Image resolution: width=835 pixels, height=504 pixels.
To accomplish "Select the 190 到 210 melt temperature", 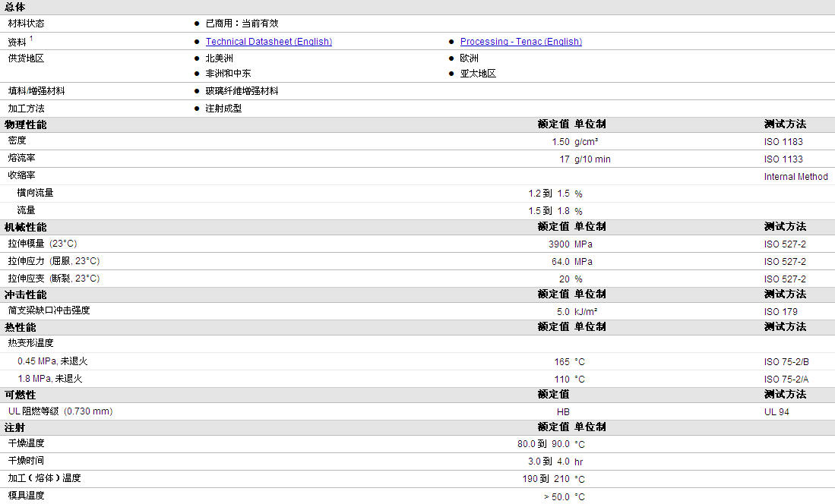I will point(546,479).
